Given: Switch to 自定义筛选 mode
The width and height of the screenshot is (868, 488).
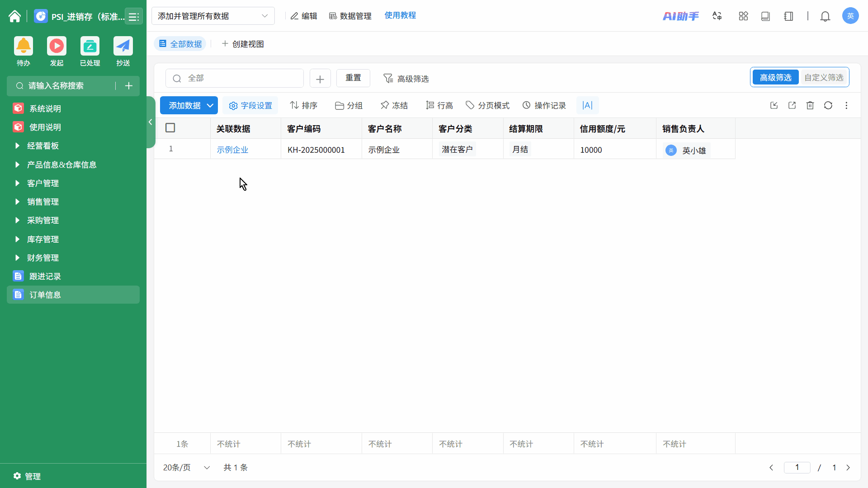Looking at the screenshot, I should 823,77.
